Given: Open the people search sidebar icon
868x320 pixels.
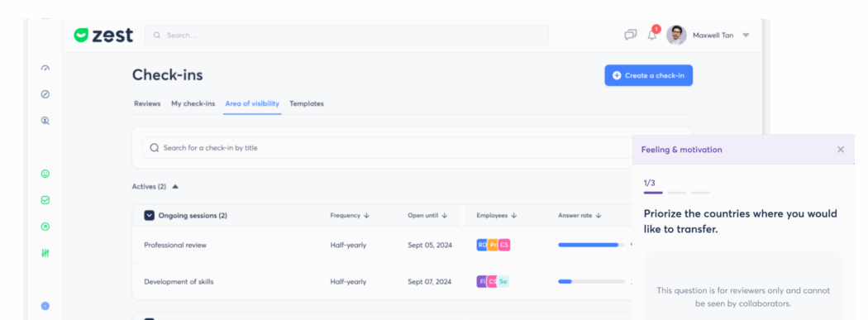Looking at the screenshot, I should 45,120.
